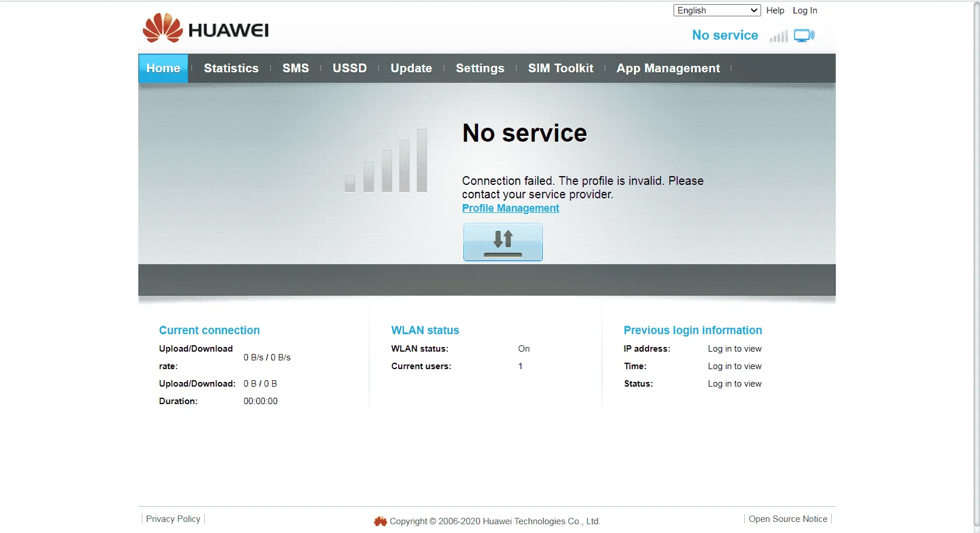Image resolution: width=980 pixels, height=533 pixels.
Task: Click the No service status text in header
Action: point(725,36)
